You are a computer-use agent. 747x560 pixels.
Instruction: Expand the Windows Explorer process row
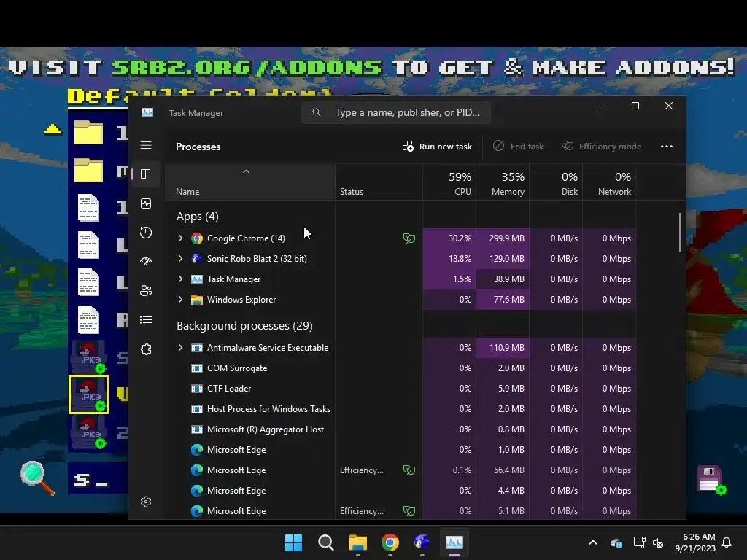coord(181,300)
